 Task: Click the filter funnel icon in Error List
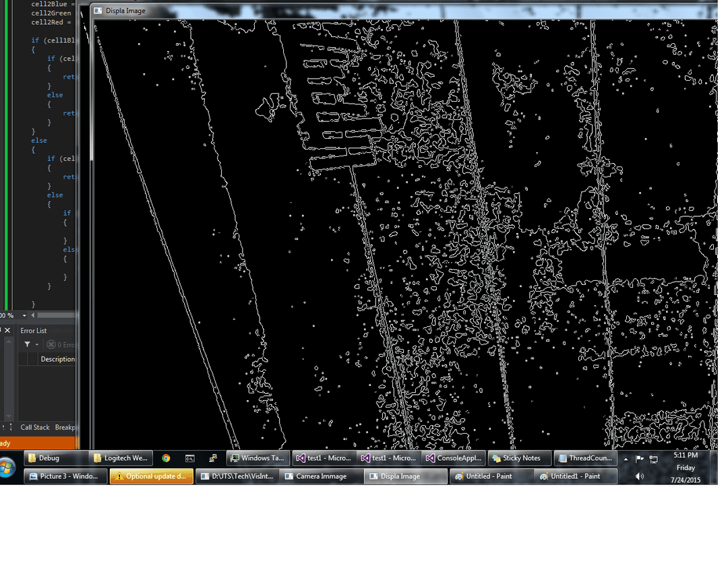point(27,345)
